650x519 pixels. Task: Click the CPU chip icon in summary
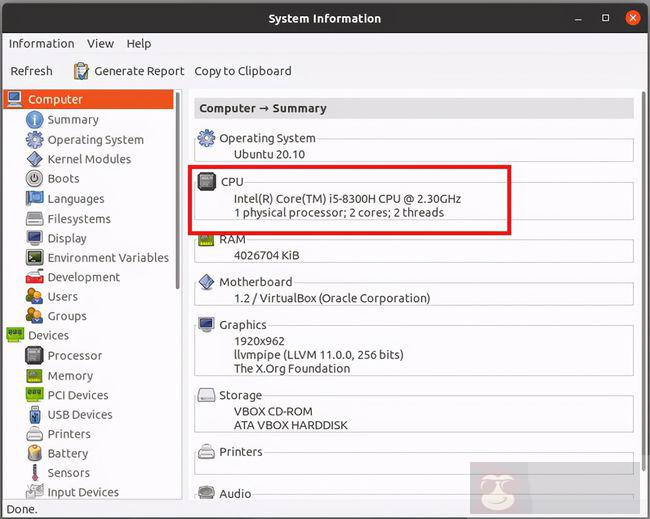pos(206,181)
